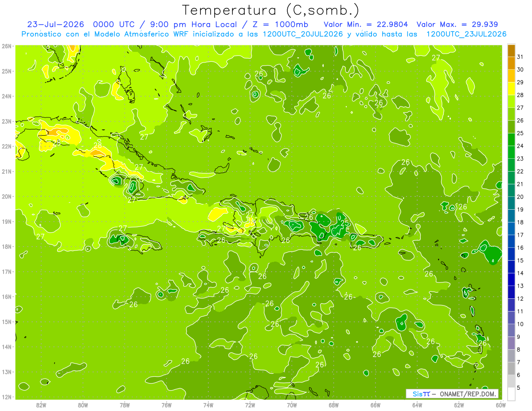Screen dimensions: 532x411
Task: Click the '68W' longitude label
Action: pos(334,405)
